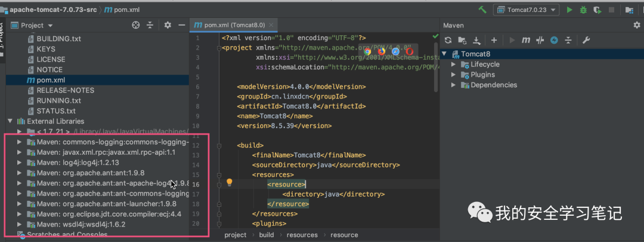Viewport: 644px width, 242px height.
Task: Expand the Plugins node in Maven
Action: pyautogui.click(x=453, y=75)
